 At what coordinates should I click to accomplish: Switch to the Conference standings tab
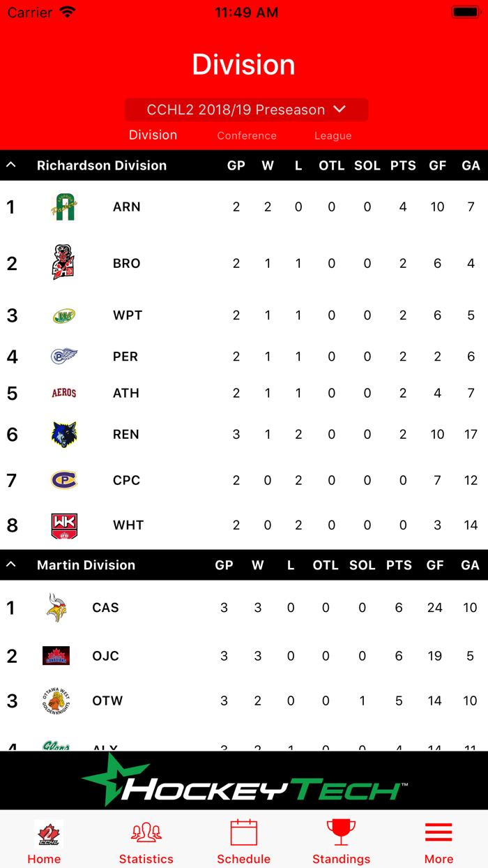(247, 135)
